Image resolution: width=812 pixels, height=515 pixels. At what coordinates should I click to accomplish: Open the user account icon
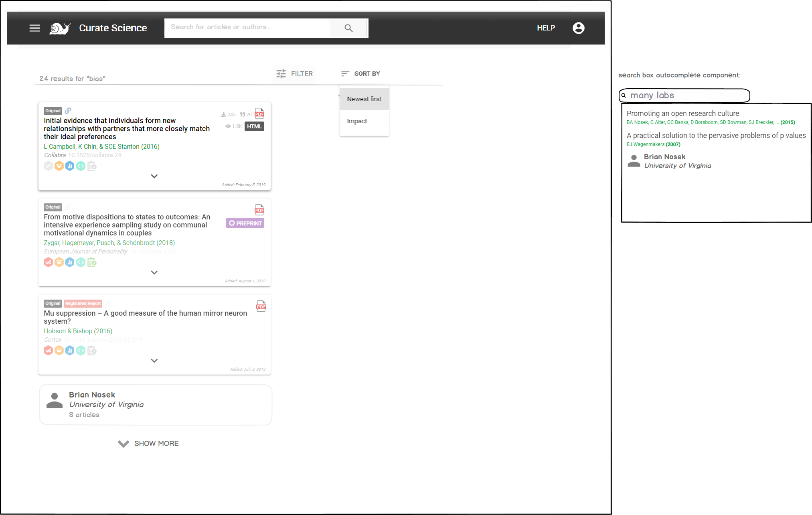578,28
